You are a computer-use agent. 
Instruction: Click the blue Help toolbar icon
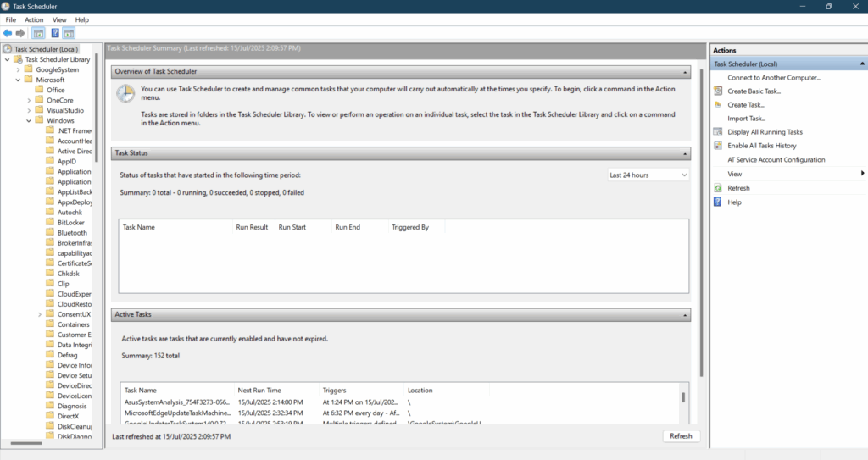55,33
